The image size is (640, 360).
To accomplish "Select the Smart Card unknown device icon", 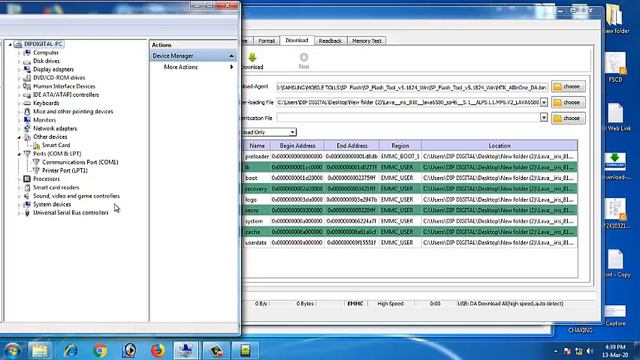I will [x=36, y=145].
